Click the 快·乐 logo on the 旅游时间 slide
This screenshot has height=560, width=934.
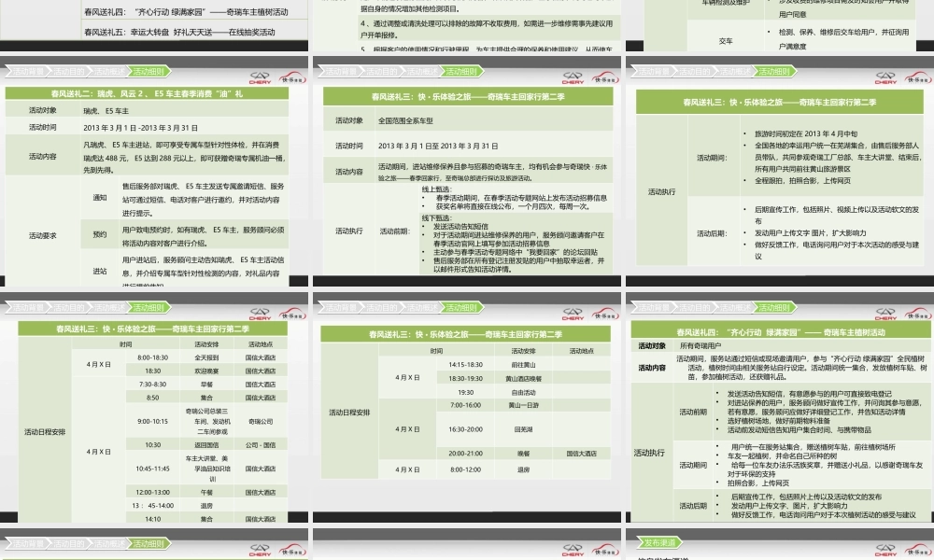pyautogui.click(x=918, y=78)
